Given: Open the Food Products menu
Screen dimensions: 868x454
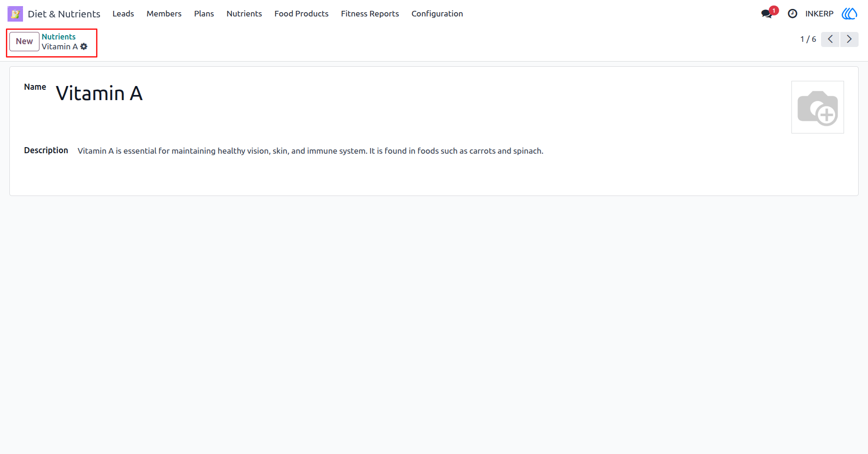Looking at the screenshot, I should coord(302,14).
